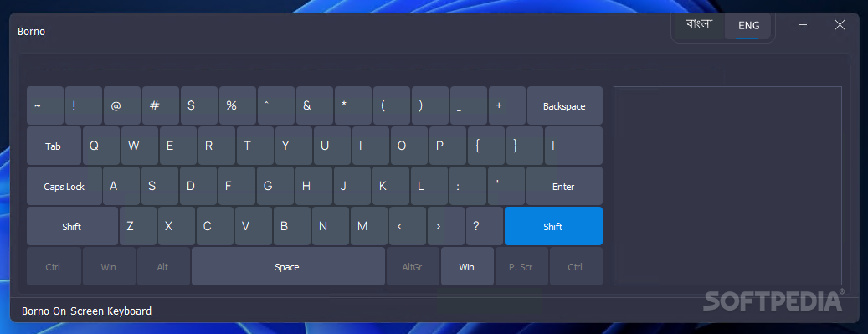
Task: Toggle the left Win key
Action: 109,266
